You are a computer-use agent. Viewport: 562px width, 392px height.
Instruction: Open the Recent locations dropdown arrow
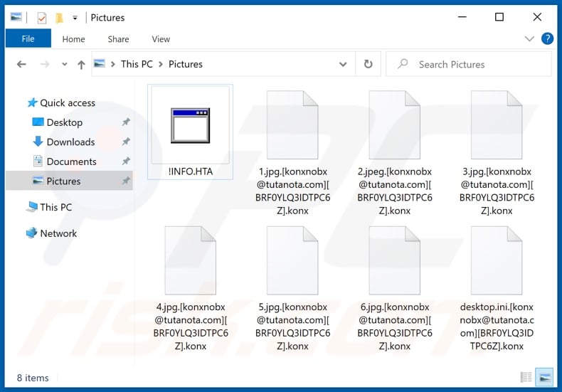tap(64, 65)
